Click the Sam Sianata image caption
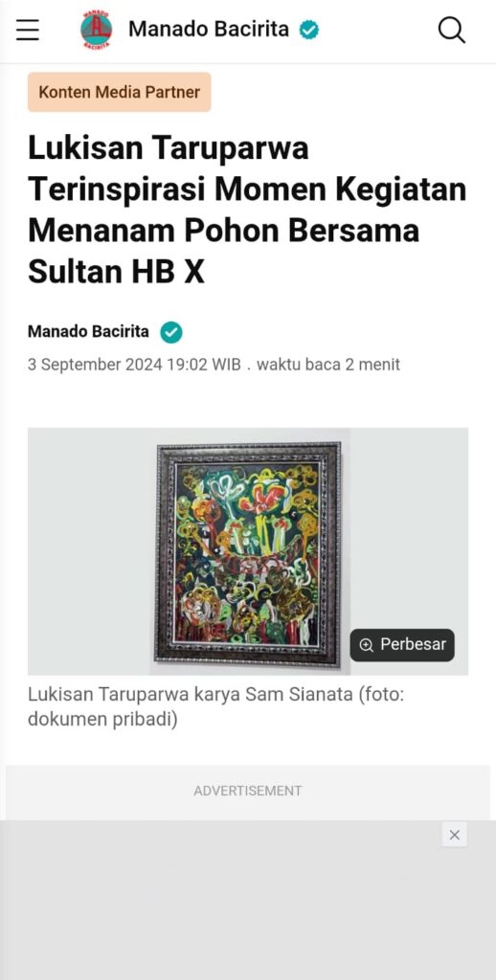Screen dimensions: 496x980 click(215, 707)
